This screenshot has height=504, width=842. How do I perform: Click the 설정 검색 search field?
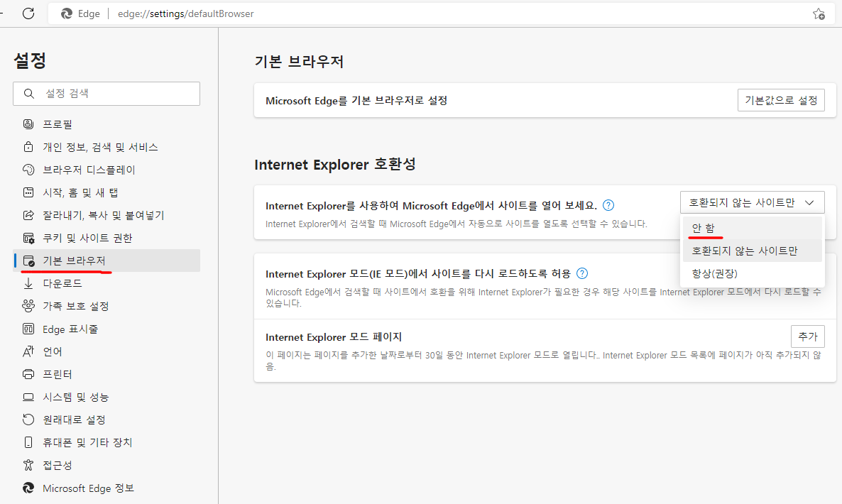(x=106, y=94)
